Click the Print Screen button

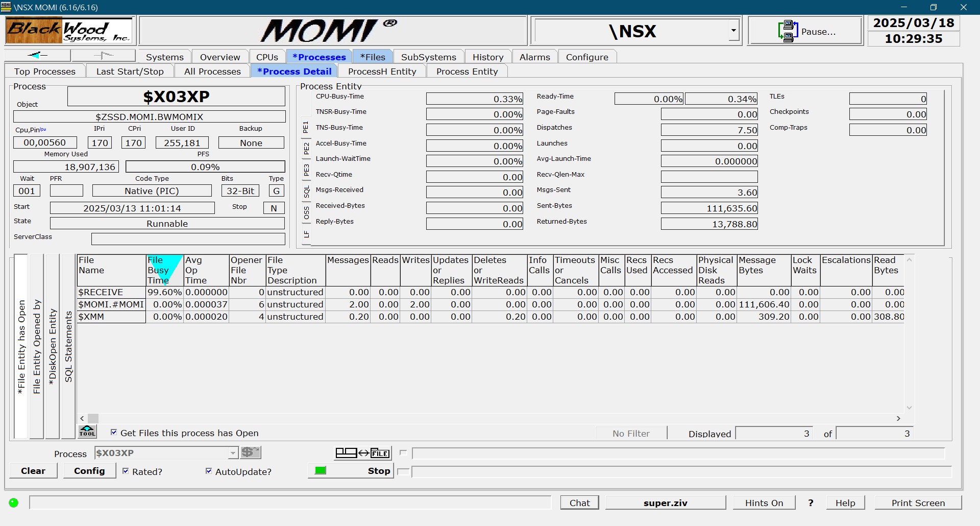[x=918, y=503]
